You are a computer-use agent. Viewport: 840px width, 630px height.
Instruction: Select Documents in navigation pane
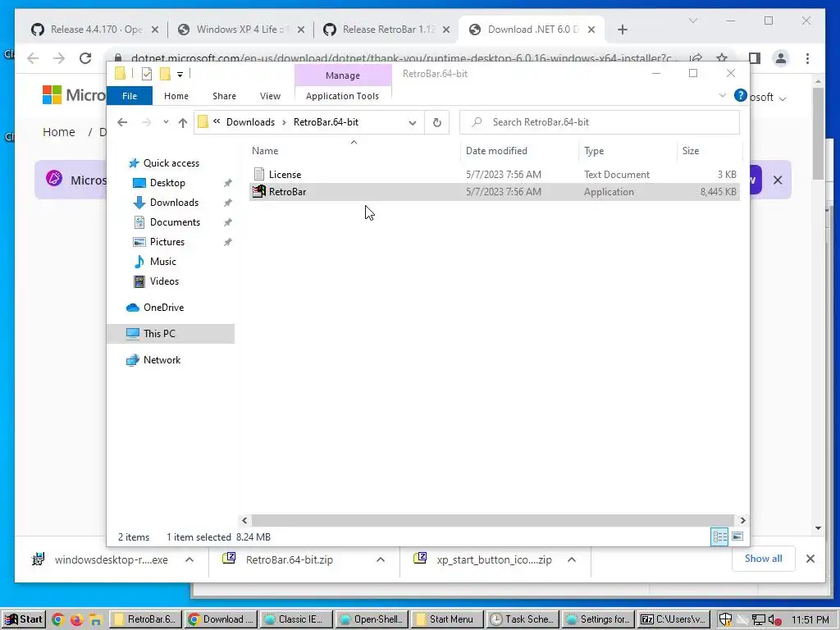point(175,222)
